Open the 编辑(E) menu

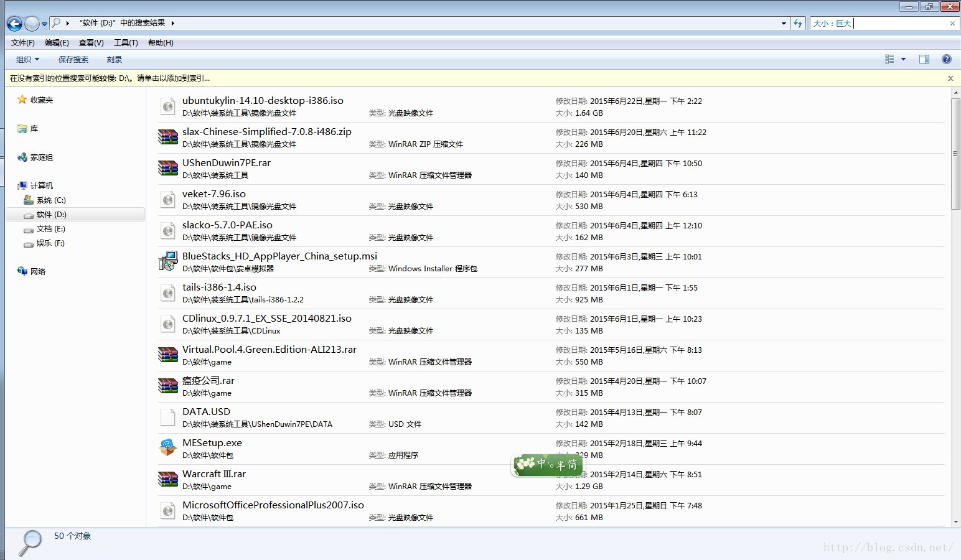pyautogui.click(x=57, y=43)
